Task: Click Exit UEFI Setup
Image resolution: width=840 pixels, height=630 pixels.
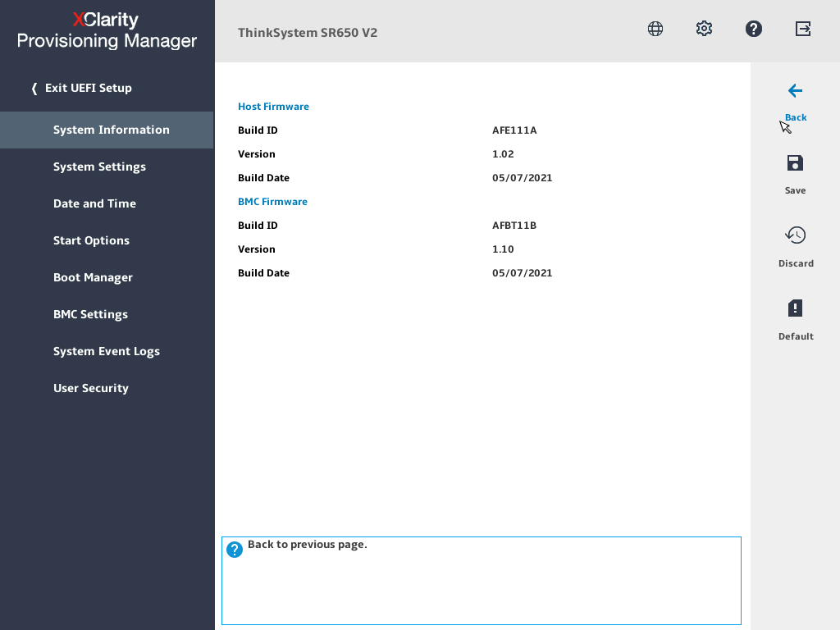Action: click(89, 88)
